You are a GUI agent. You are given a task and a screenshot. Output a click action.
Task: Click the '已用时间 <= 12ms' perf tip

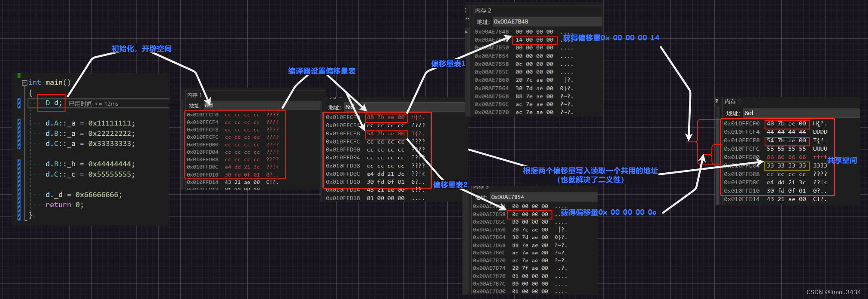93,104
